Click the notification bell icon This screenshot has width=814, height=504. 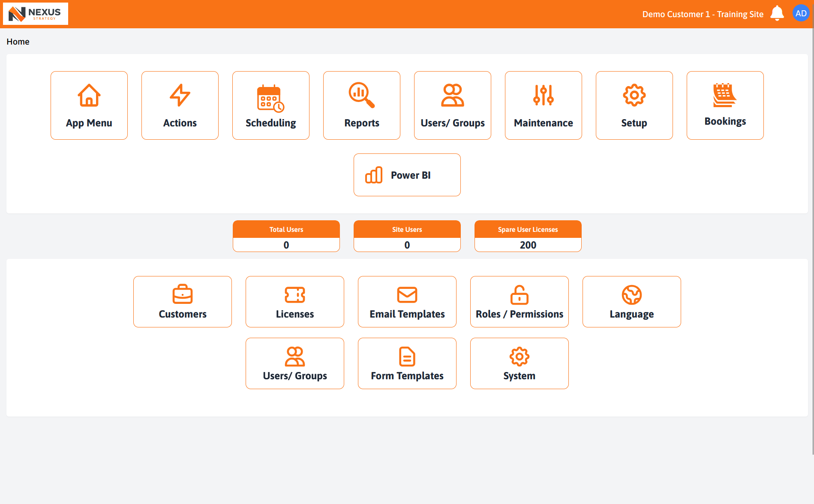pyautogui.click(x=777, y=14)
